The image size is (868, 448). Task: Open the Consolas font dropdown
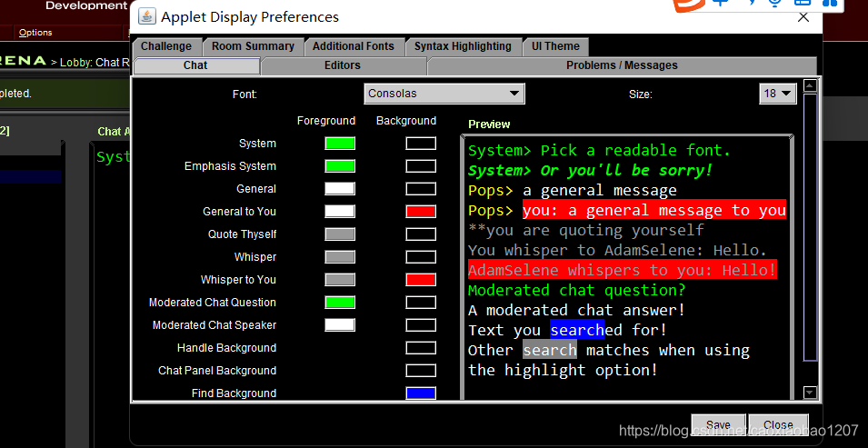pyautogui.click(x=444, y=94)
